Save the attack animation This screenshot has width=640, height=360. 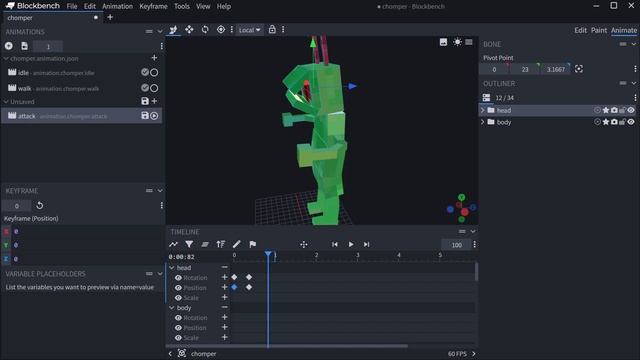[144, 116]
